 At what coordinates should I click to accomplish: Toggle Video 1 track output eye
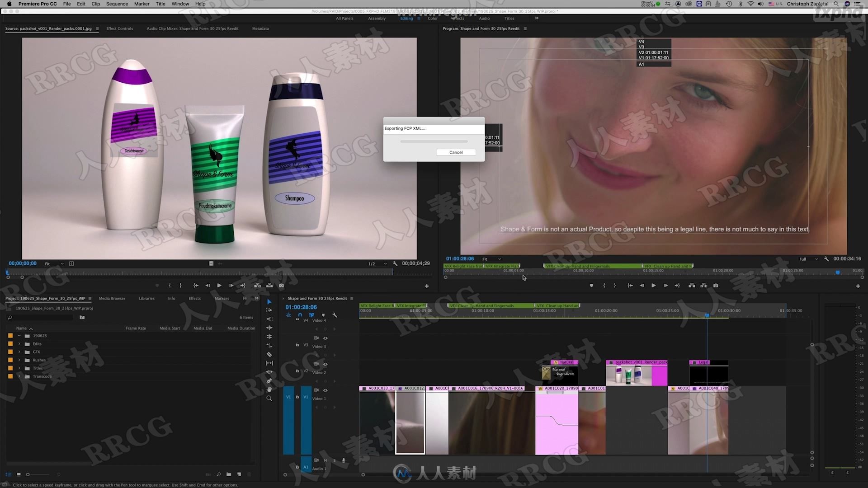(325, 390)
